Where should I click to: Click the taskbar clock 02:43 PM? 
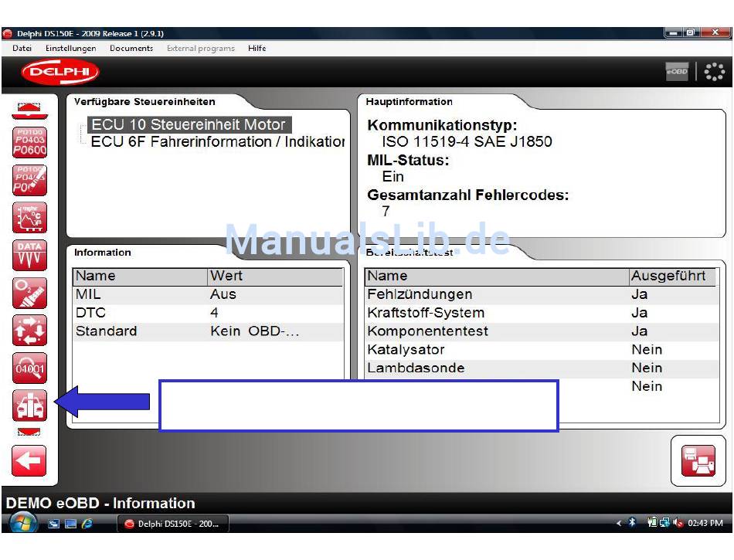click(705, 523)
